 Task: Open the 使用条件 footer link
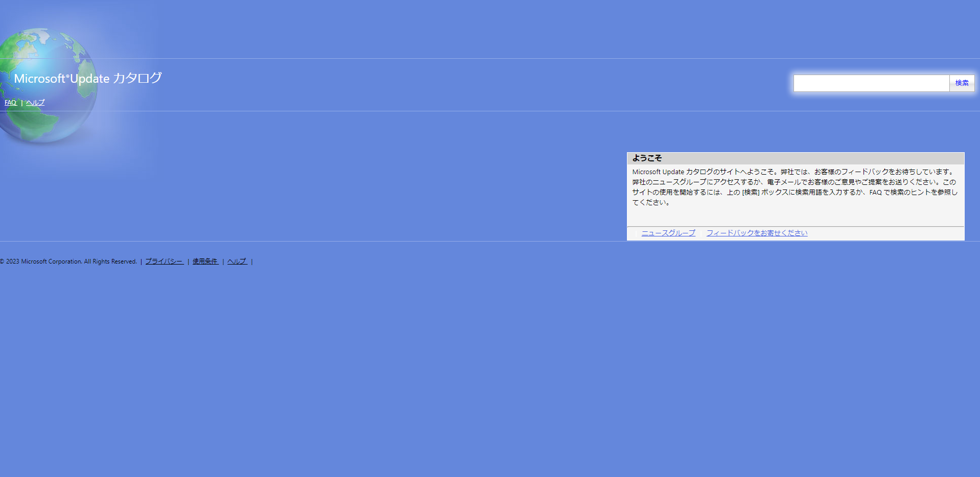tap(205, 261)
